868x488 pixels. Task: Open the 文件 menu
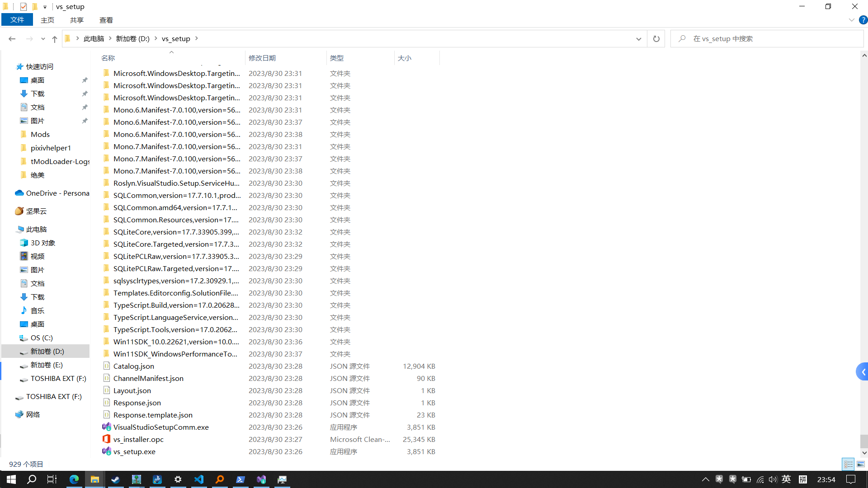[17, 20]
